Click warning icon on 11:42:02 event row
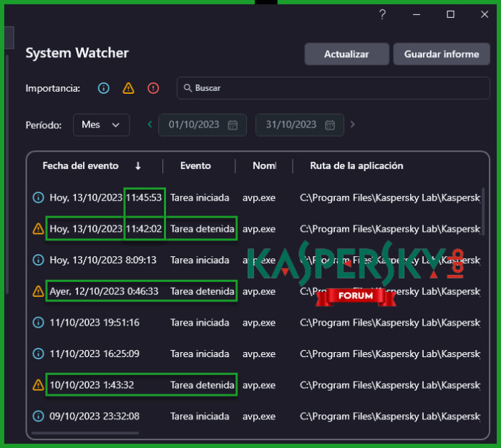This screenshot has height=448, width=501. tap(39, 229)
